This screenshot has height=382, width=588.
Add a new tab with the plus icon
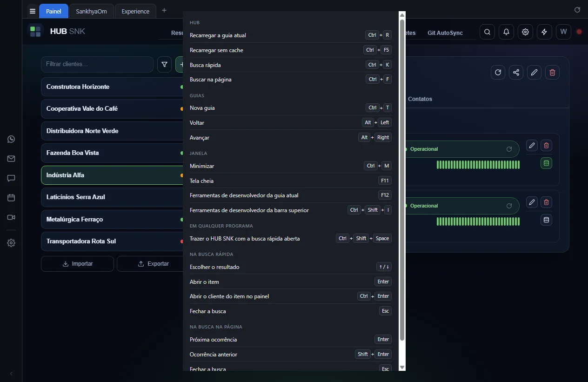pyautogui.click(x=164, y=11)
